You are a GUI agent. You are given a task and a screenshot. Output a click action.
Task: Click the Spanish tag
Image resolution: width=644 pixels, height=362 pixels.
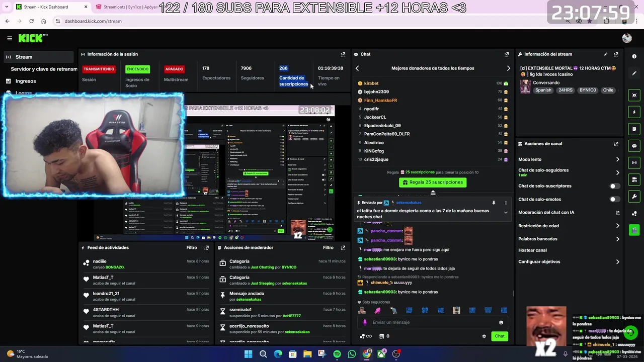pos(543,90)
